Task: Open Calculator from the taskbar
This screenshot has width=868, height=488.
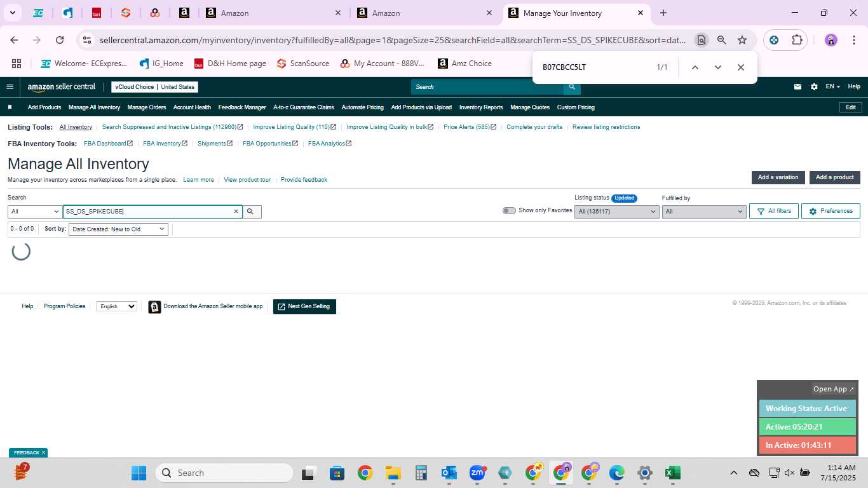Action: click(421, 473)
